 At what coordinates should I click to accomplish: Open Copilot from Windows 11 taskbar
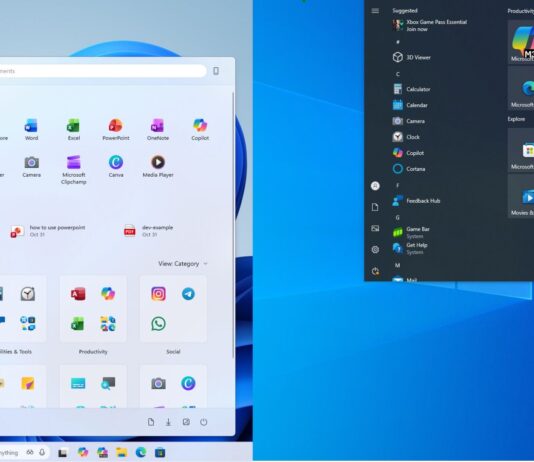(x=82, y=452)
